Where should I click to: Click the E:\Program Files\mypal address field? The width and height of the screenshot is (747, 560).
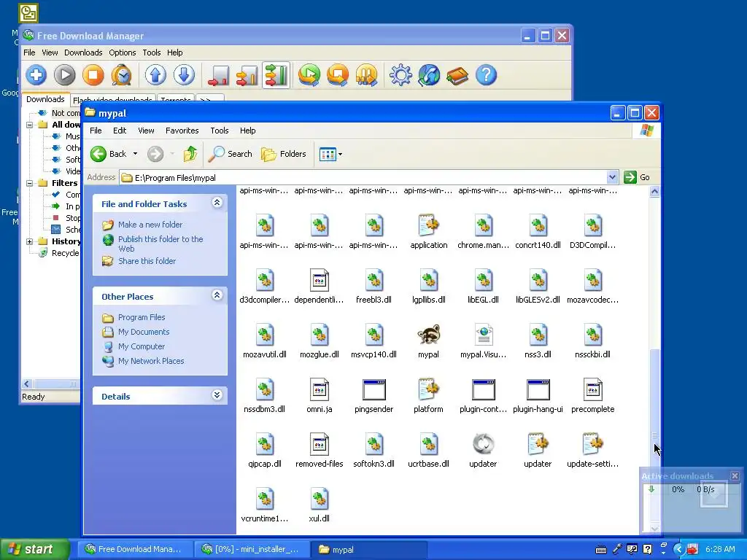(363, 178)
